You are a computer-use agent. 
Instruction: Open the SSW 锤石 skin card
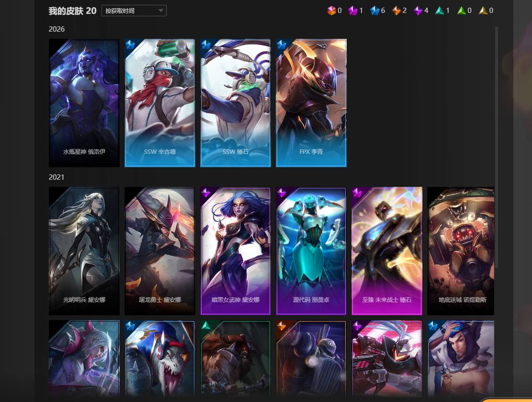[x=236, y=103]
